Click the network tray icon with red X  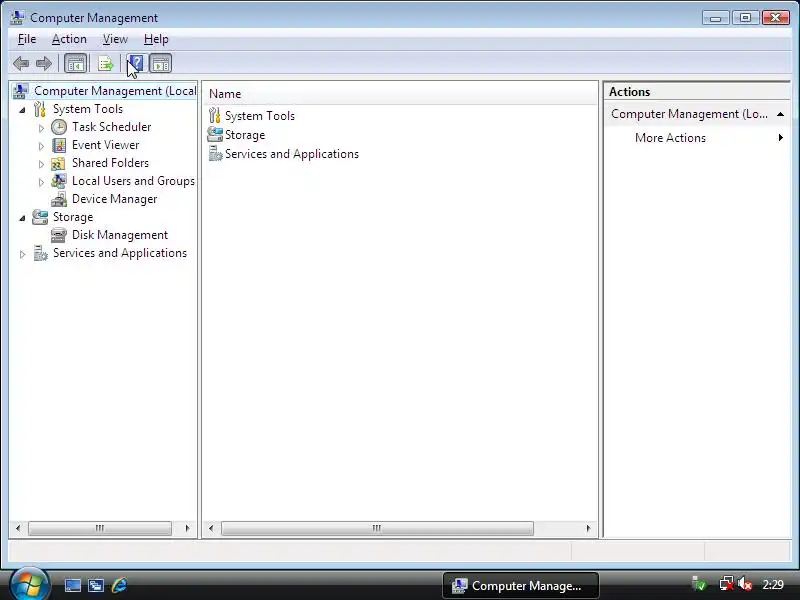[x=727, y=585]
